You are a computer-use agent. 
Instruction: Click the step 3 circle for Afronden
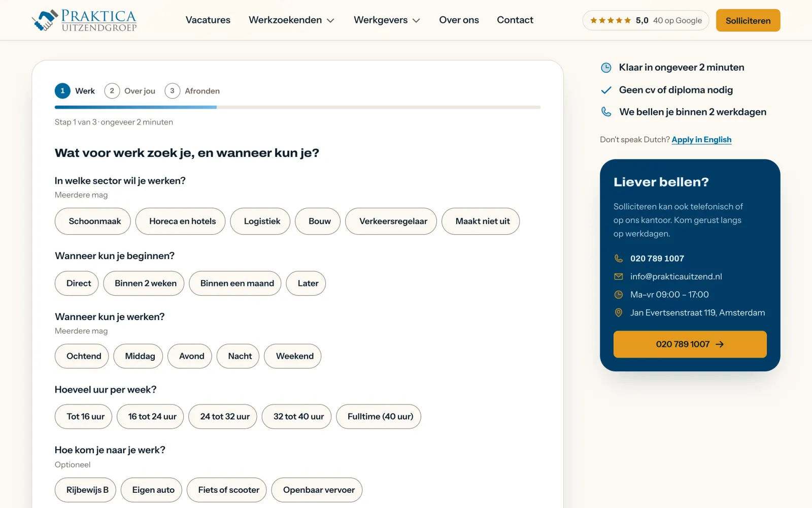click(173, 91)
